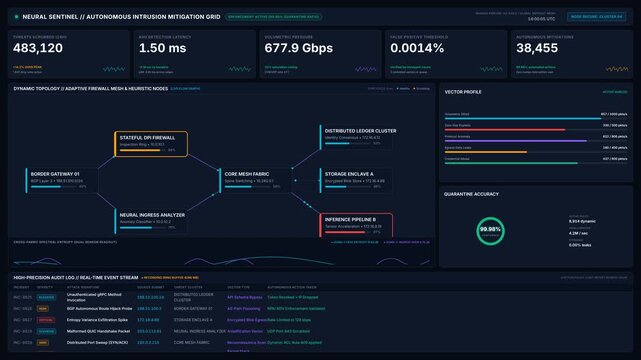Click the red severity badge of Entropy Variance row
The width and height of the screenshot is (641, 360).
(45, 320)
